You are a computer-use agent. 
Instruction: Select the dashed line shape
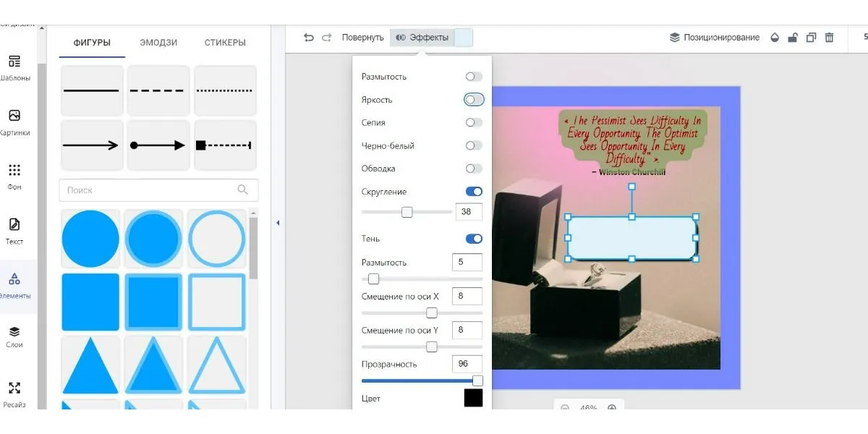coord(158,90)
